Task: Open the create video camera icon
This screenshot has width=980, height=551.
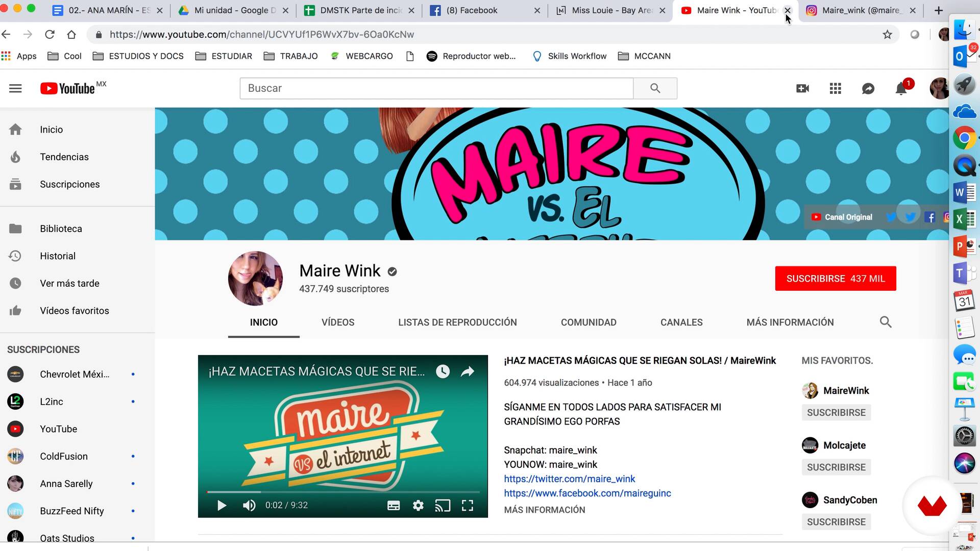Action: coord(802,89)
